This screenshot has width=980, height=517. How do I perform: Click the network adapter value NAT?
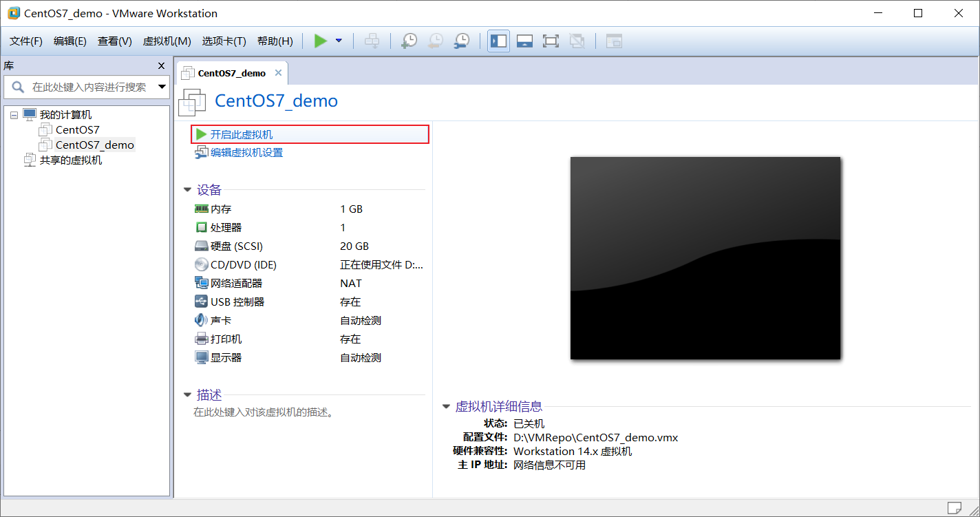coord(350,283)
